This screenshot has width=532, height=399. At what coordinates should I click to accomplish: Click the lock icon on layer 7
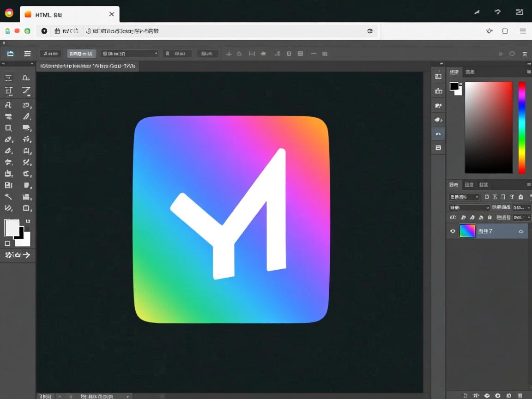[x=521, y=231]
